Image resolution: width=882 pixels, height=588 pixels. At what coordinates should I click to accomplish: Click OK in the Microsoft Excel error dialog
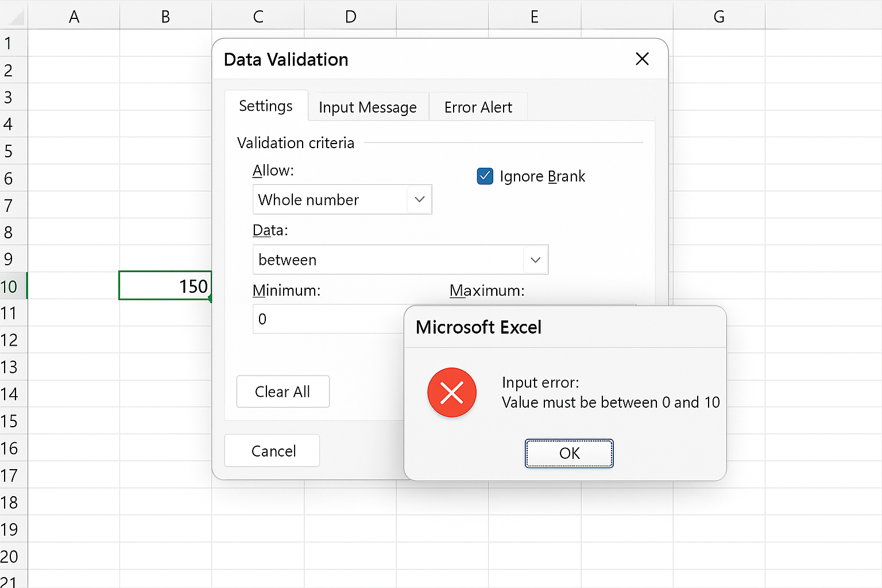pyautogui.click(x=569, y=453)
